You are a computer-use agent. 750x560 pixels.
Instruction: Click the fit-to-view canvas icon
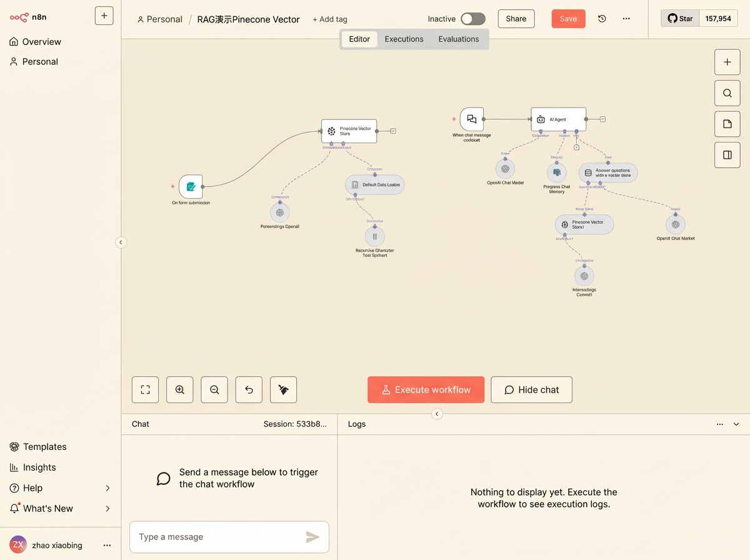click(x=145, y=390)
